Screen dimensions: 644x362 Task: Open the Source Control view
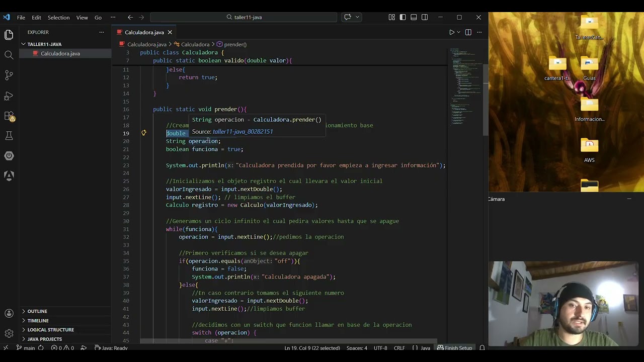coord(9,75)
